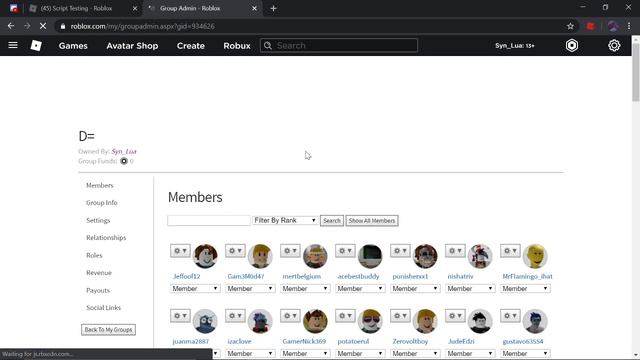Close the Script Testing tab
640x360 pixels.
[135, 8]
